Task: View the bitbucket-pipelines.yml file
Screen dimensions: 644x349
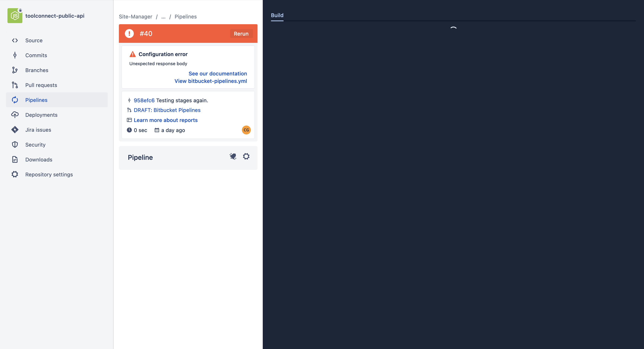Action: click(211, 81)
